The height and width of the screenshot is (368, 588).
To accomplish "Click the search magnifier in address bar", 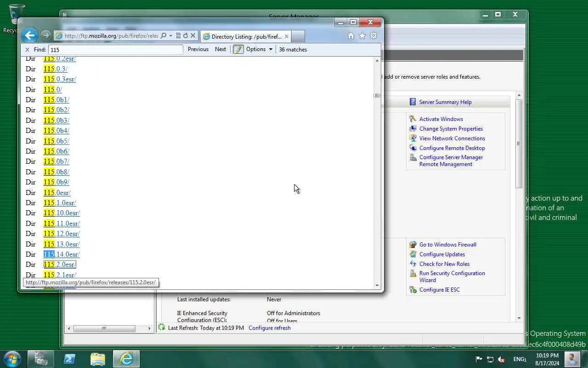I will point(163,35).
